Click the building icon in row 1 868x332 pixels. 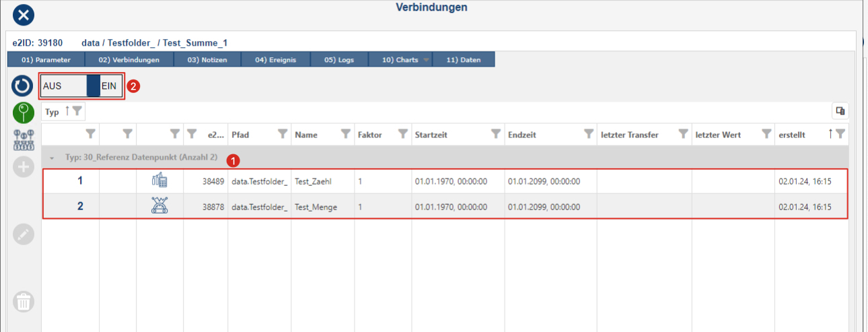click(159, 180)
